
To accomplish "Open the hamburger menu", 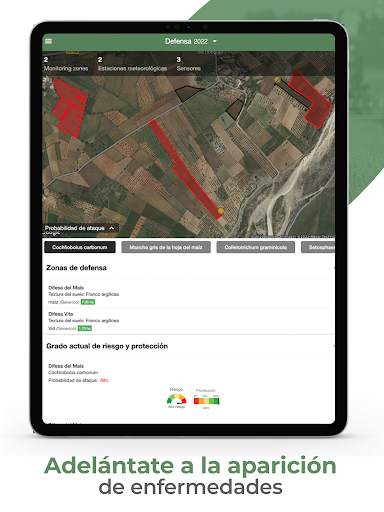I will coord(49,41).
